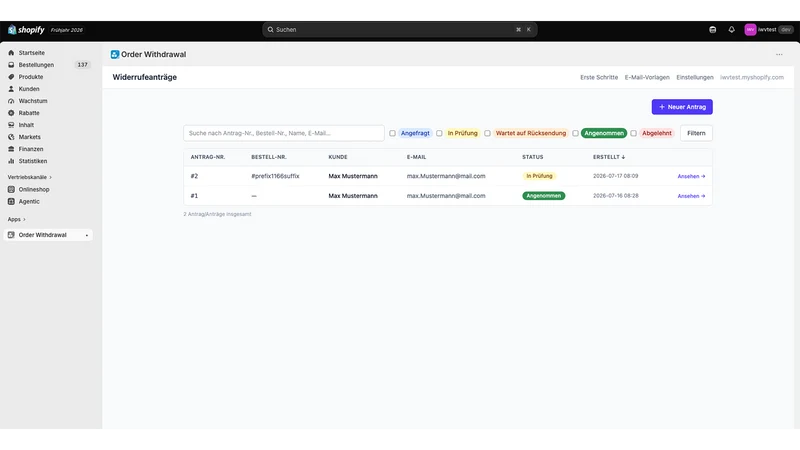Click the Angefragt status badge
The image size is (800, 450).
(415, 133)
